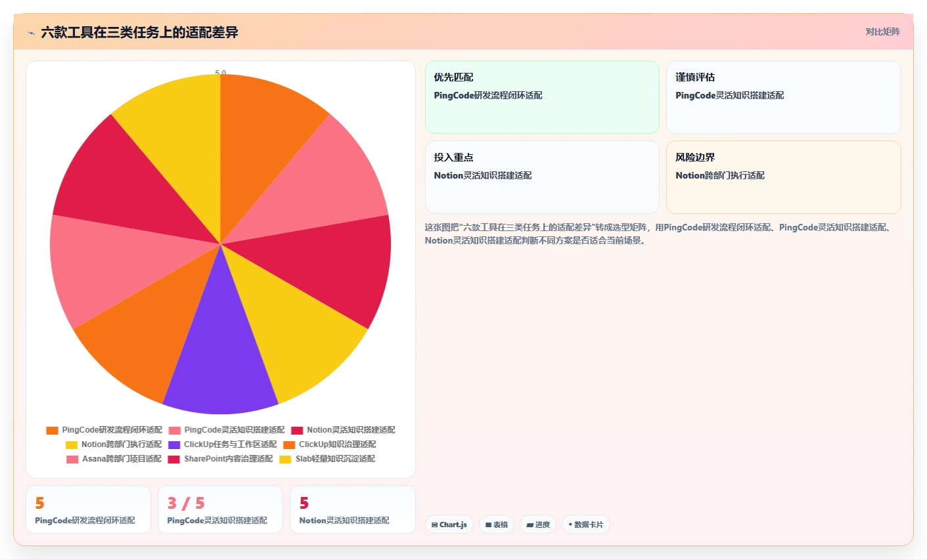Image resolution: width=927 pixels, height=560 pixels.
Task: Click the lightning icon beside the header title
Action: point(31,33)
